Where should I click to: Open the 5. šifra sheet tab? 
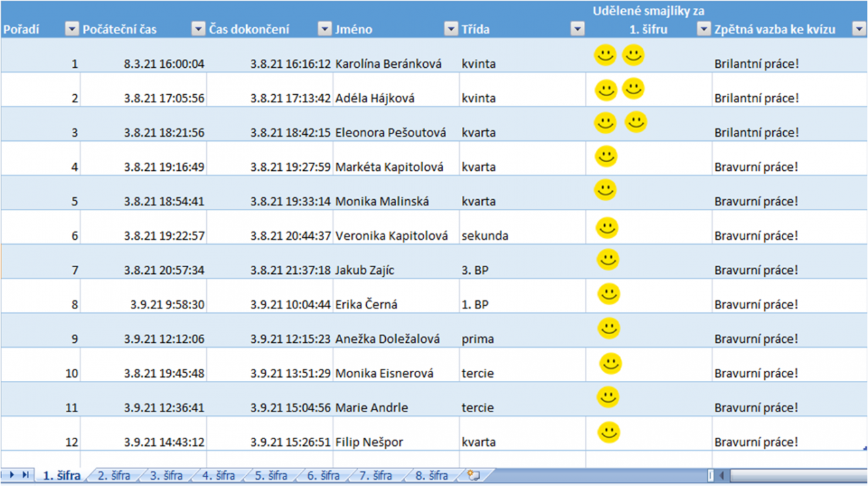(x=272, y=476)
